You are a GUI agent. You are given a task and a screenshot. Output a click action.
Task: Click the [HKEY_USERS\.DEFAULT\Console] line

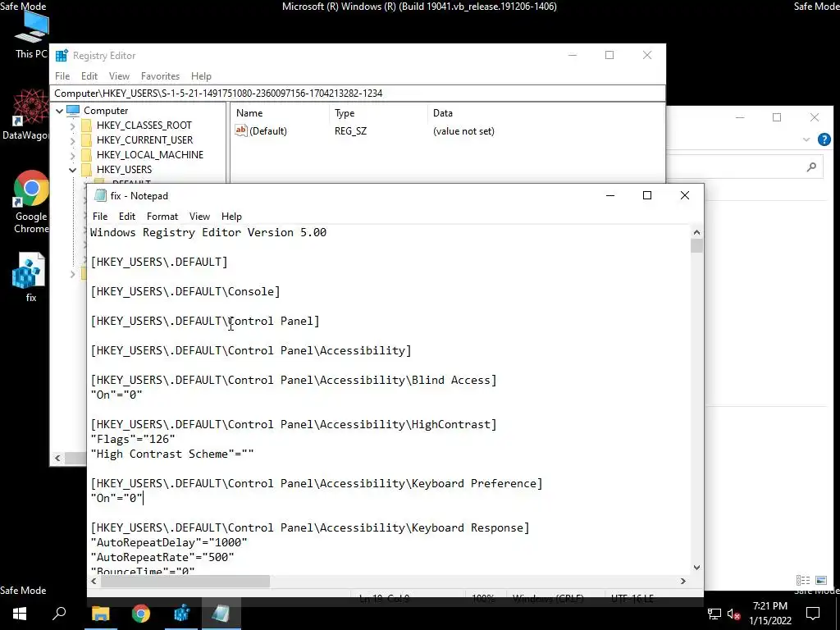pos(185,291)
